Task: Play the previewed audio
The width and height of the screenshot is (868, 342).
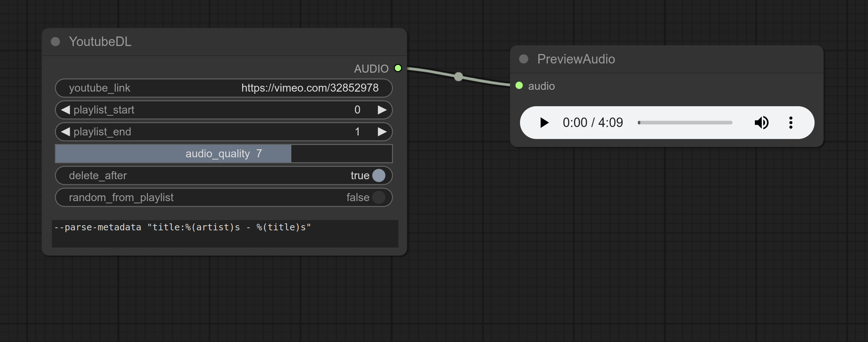Action: click(544, 123)
